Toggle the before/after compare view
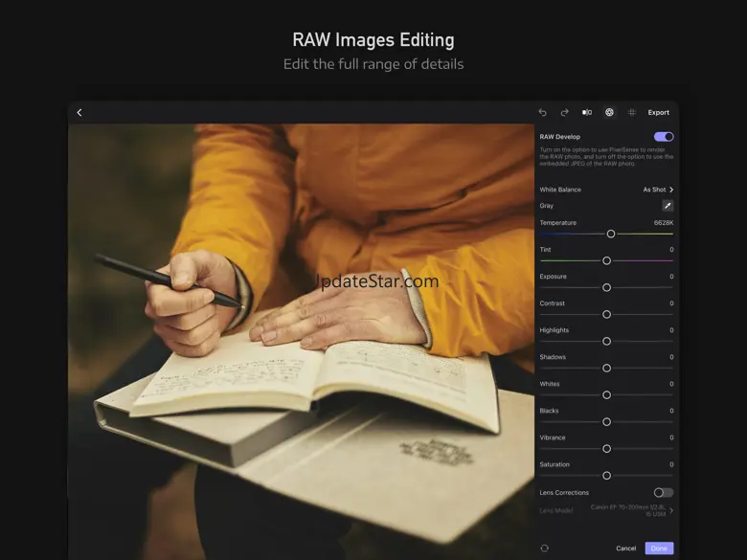This screenshot has height=560, width=747. point(587,113)
